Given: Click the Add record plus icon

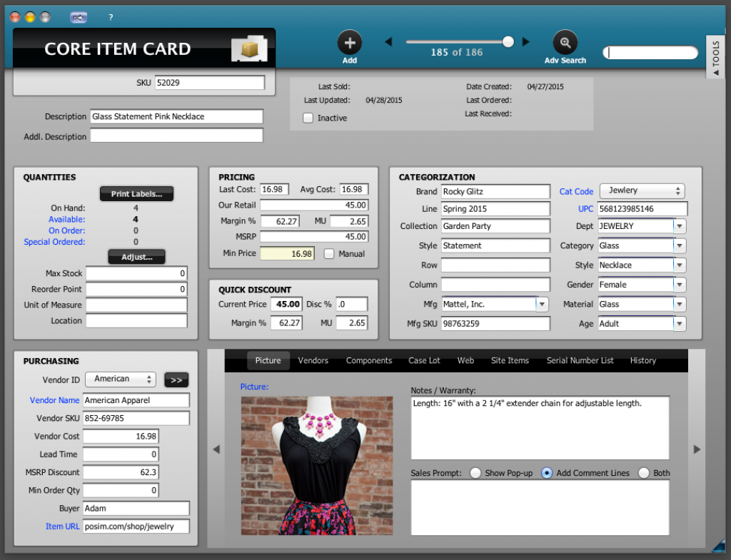Looking at the screenshot, I should point(349,41).
